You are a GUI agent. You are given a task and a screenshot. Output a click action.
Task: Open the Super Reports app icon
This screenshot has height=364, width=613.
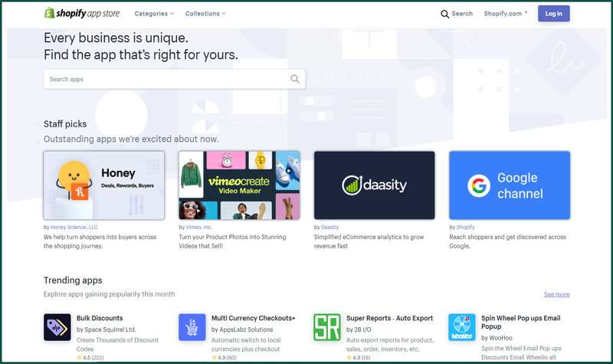tap(327, 327)
